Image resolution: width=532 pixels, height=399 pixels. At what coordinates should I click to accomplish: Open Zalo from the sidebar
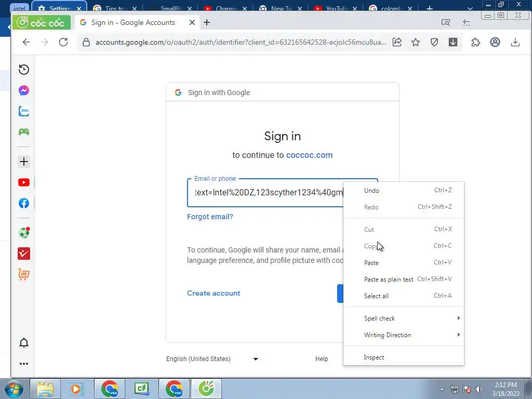click(x=24, y=111)
